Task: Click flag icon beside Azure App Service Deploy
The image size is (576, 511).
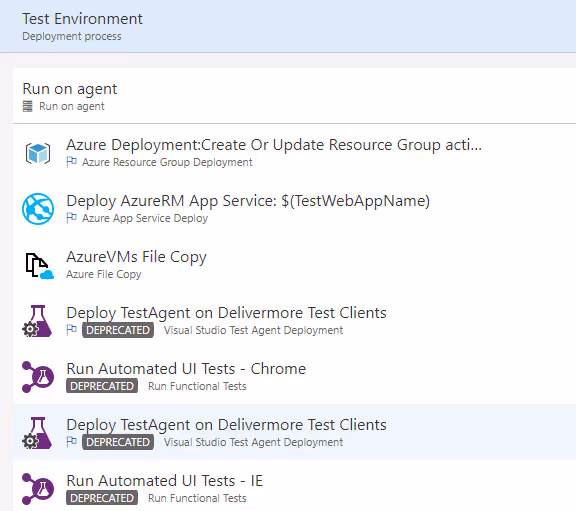Action: 71,218
